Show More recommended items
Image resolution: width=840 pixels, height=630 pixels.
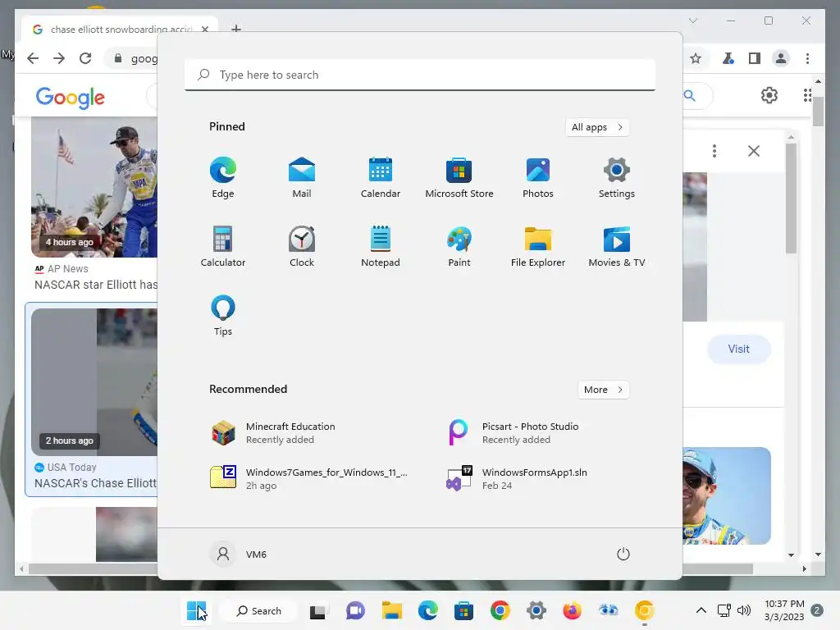[603, 390]
